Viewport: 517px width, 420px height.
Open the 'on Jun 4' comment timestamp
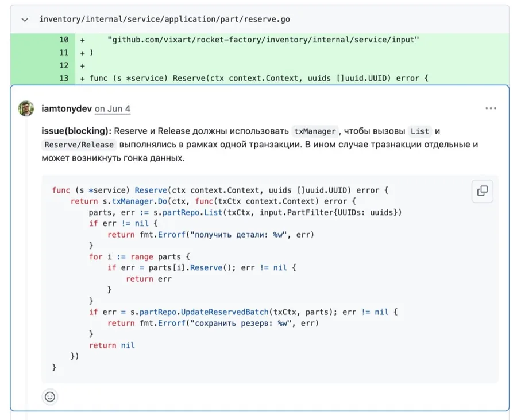click(113, 108)
